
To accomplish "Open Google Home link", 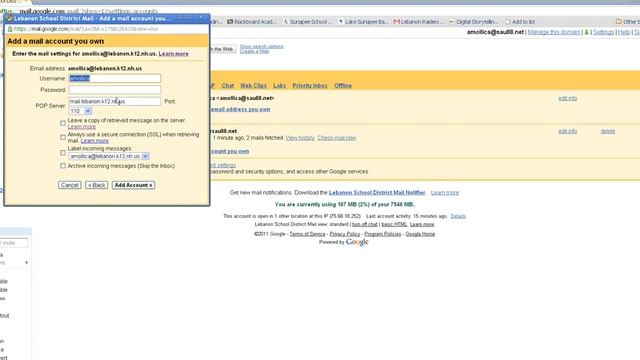I will 420,234.
